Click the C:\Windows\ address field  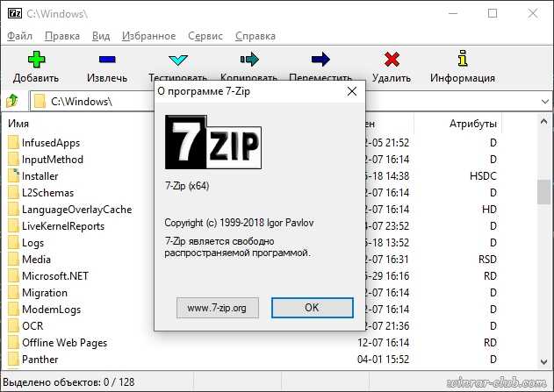point(92,102)
